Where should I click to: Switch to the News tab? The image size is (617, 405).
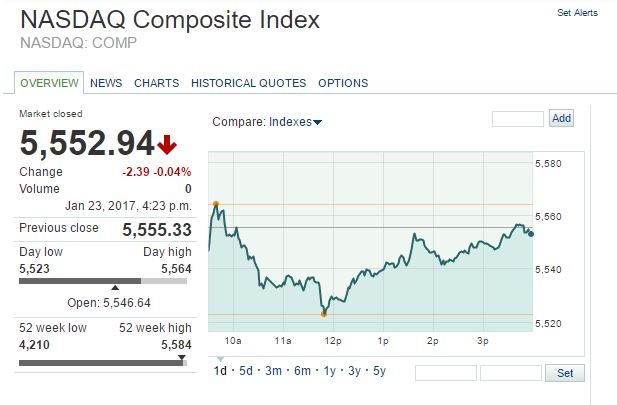(x=106, y=83)
